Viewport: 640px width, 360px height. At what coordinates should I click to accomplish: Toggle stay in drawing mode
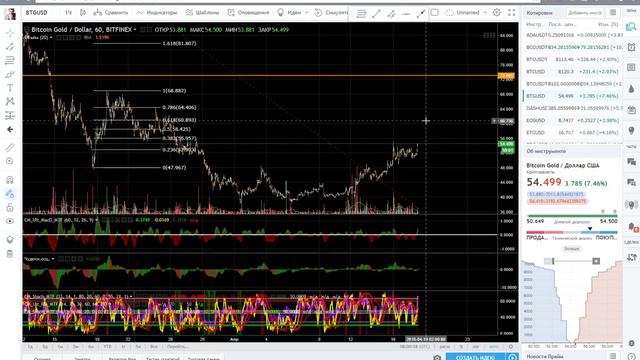coord(10,193)
